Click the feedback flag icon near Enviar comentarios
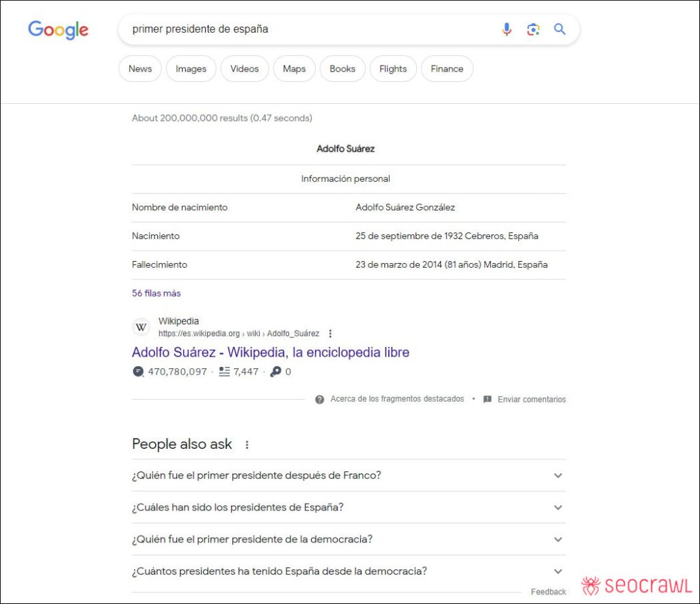This screenshot has width=700, height=604. [487, 399]
